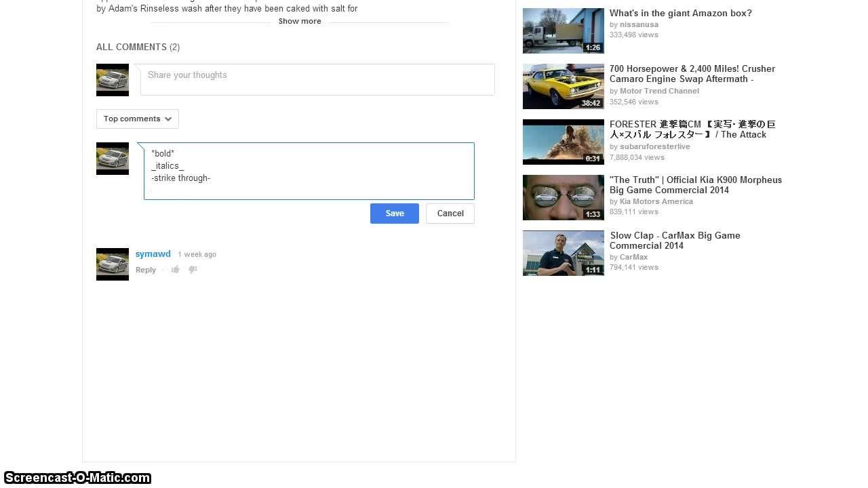Open 700 Horsepower Crusher Camaro video title
Viewport: 868px width, 488px height.
[692, 74]
